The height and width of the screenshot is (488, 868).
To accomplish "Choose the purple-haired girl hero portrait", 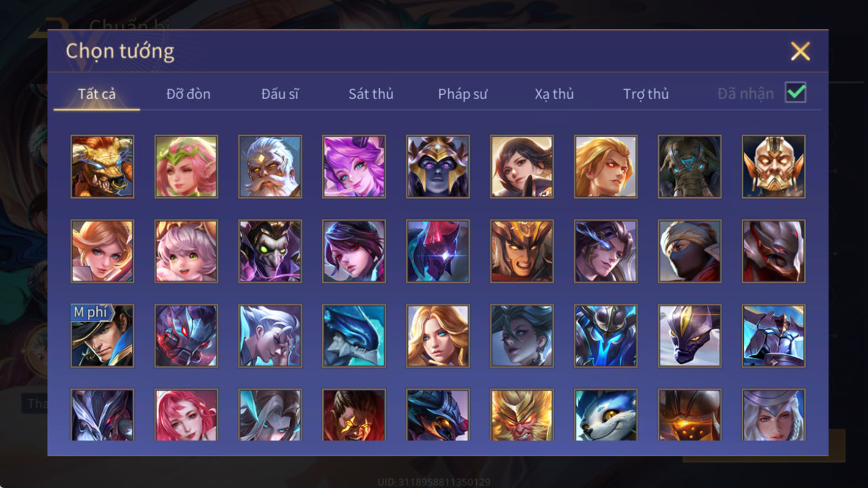I will [354, 167].
